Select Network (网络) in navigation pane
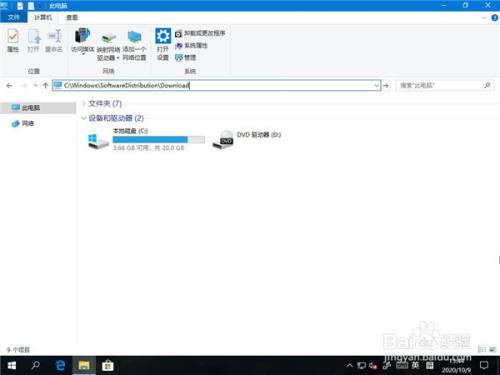Image resolution: width=500 pixels, height=375 pixels. click(x=23, y=124)
